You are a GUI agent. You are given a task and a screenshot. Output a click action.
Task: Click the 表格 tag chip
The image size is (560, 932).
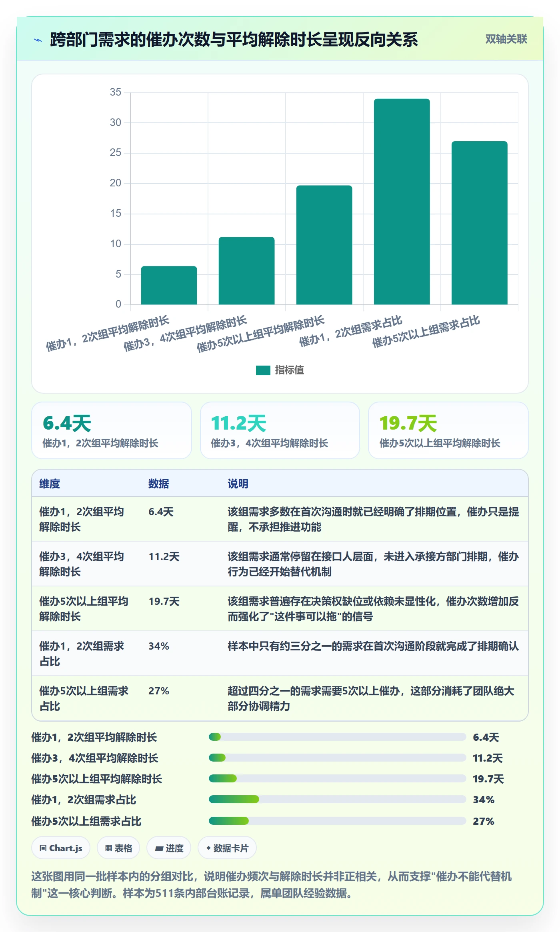pyautogui.click(x=118, y=848)
